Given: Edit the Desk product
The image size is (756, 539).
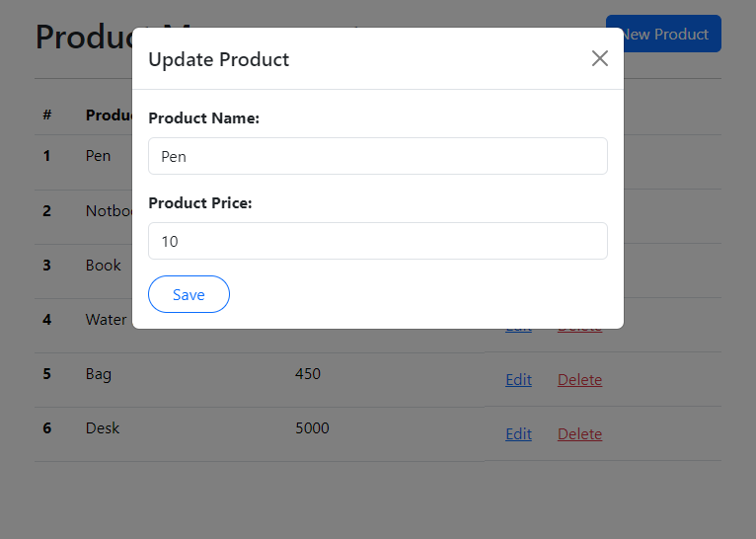Looking at the screenshot, I should pyautogui.click(x=518, y=434).
